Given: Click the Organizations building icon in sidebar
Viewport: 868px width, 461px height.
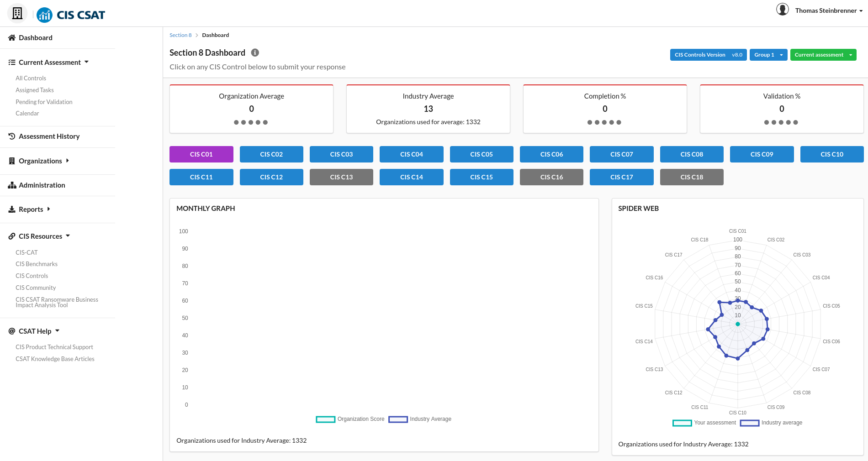Looking at the screenshot, I should click(12, 161).
